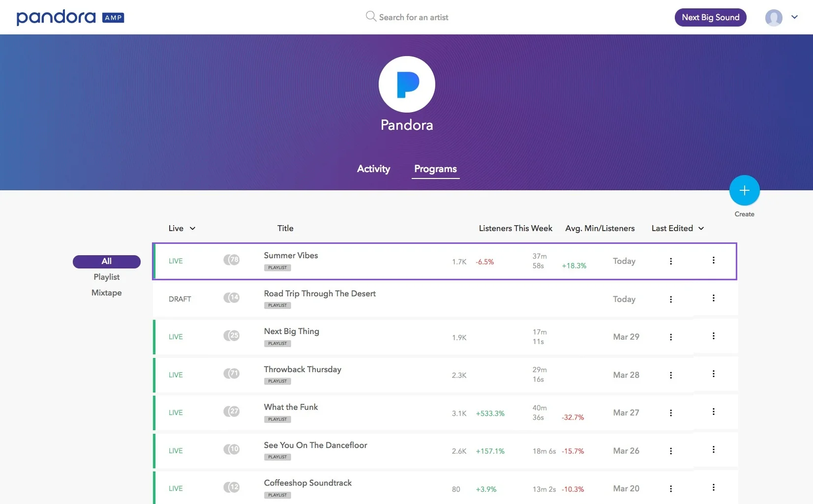Click LIVE status of Summer Vibes

coord(176,261)
